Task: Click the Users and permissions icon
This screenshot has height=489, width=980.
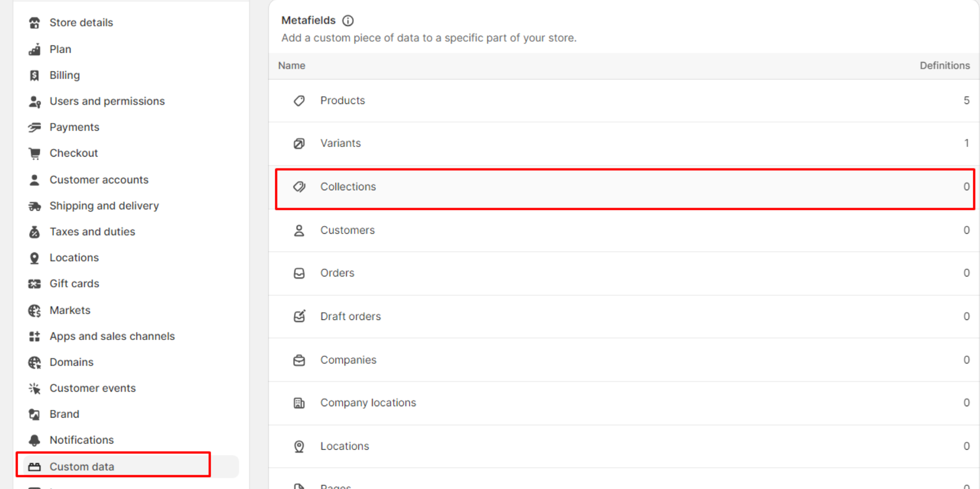Action: coord(34,102)
